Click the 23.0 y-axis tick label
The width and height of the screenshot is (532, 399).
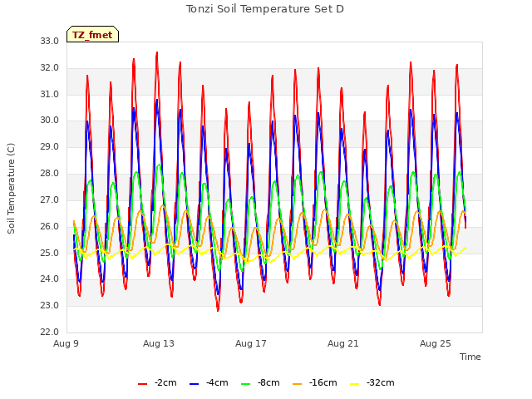(50, 305)
